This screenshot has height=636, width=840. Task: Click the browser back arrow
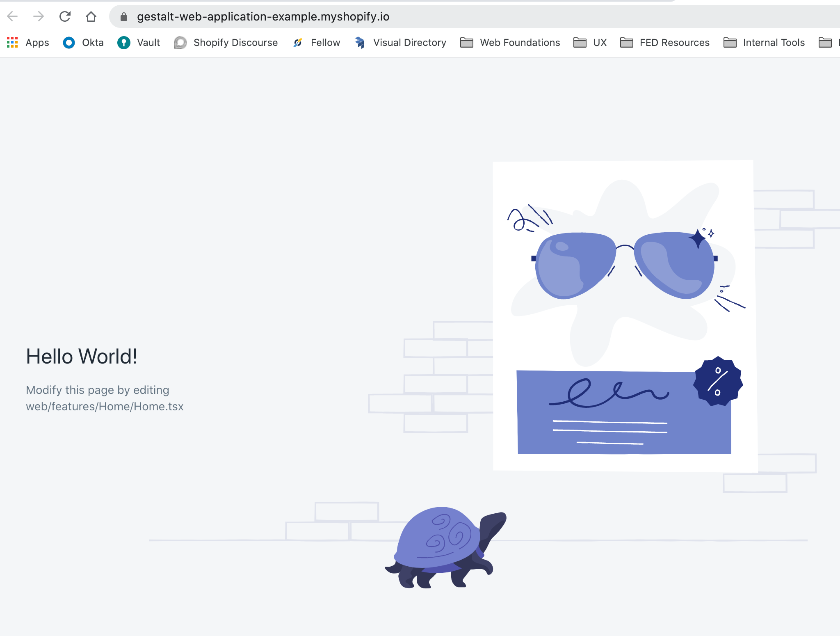12,16
